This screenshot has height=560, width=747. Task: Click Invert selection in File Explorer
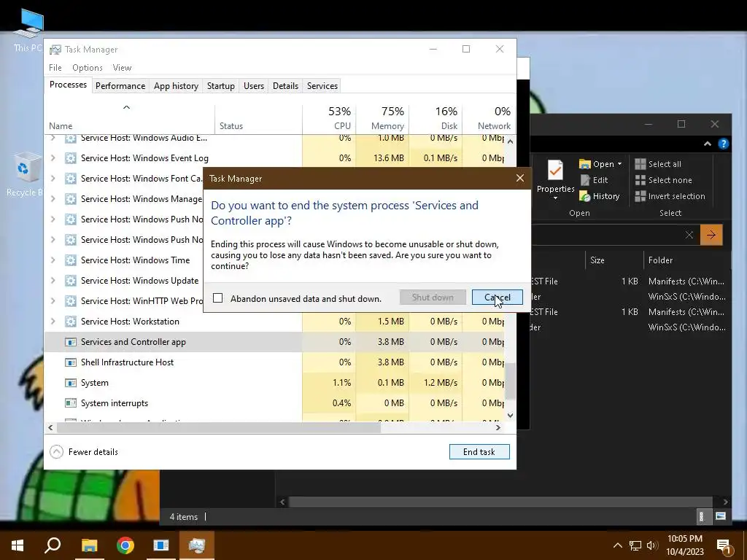(670, 196)
